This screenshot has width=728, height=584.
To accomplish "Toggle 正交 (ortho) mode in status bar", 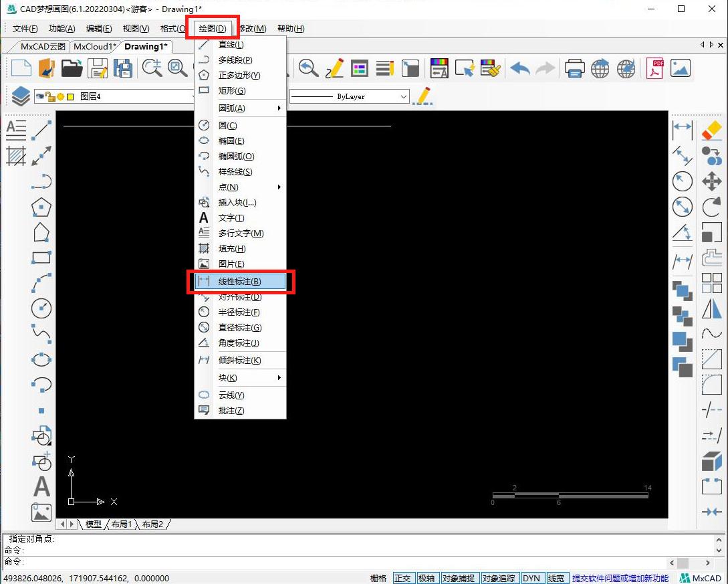I will (x=402, y=578).
